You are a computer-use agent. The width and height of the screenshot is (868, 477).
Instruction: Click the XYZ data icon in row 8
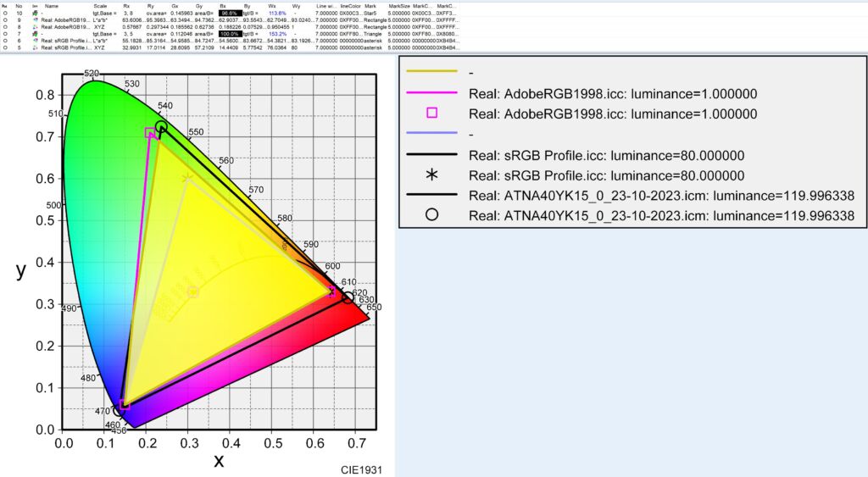[x=35, y=26]
